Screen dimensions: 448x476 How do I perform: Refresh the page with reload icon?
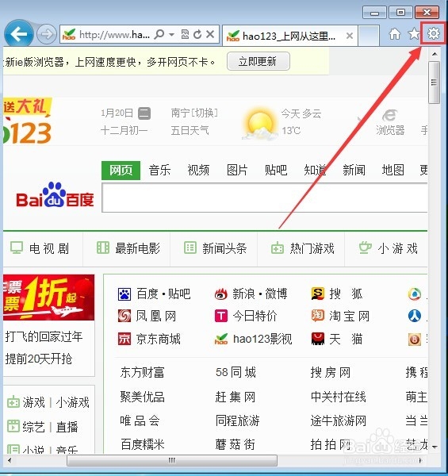tap(197, 34)
